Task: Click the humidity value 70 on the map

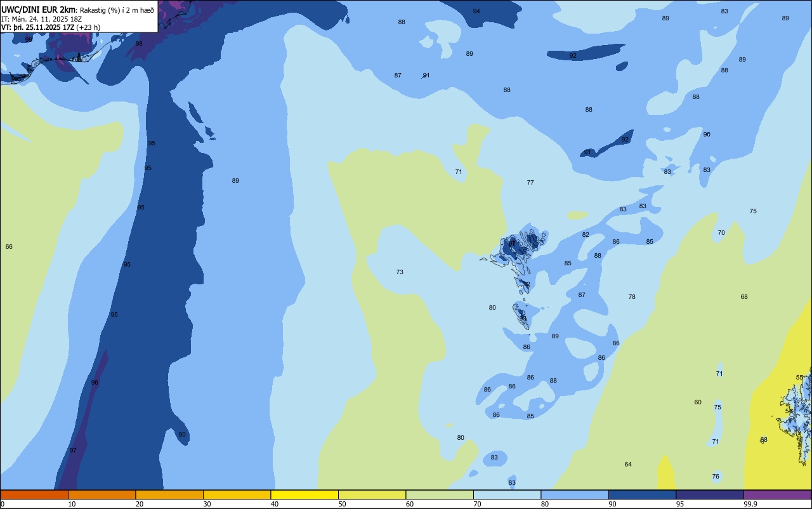Action: coord(721,232)
